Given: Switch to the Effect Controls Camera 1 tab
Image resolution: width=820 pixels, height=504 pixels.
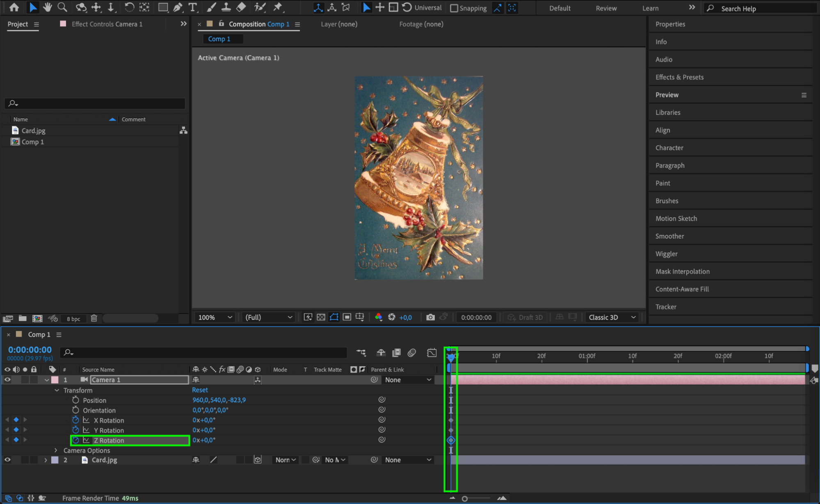Looking at the screenshot, I should (x=107, y=24).
